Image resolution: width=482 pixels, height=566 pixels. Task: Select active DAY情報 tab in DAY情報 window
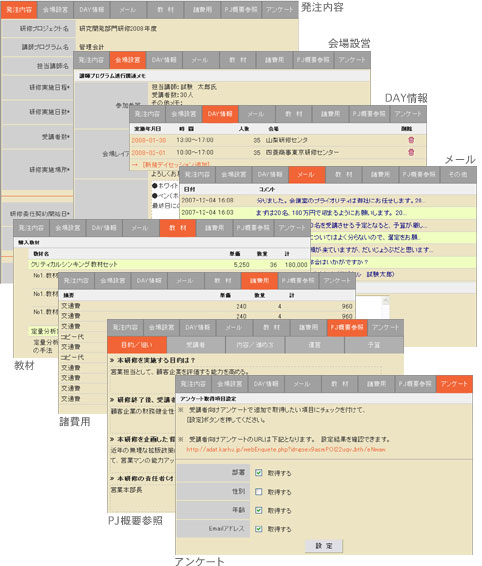tap(220, 114)
